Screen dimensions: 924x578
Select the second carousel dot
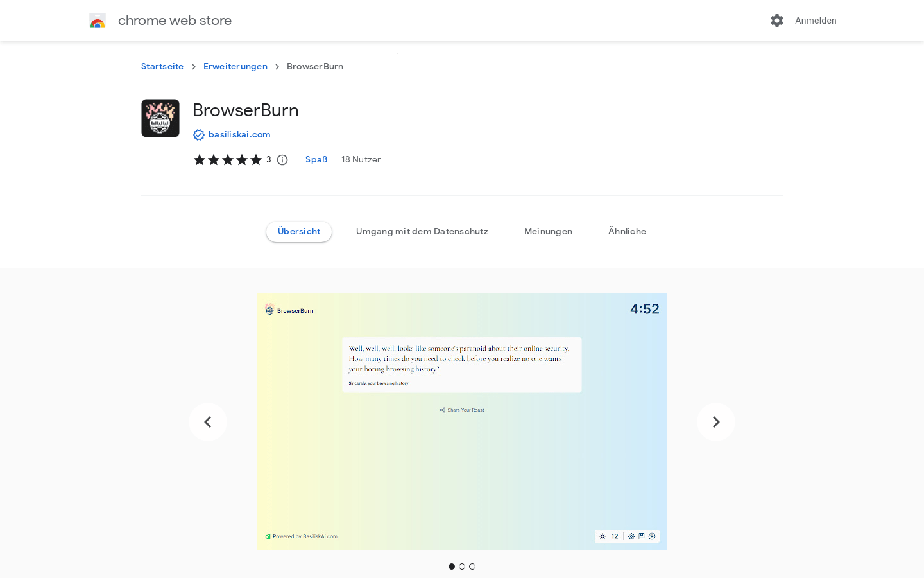[x=462, y=566]
